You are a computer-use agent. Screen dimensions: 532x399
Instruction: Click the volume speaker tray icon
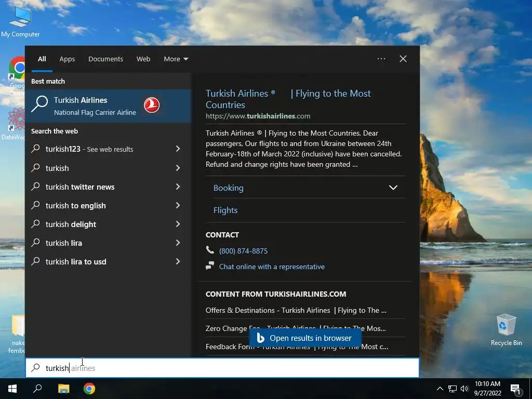tap(464, 389)
